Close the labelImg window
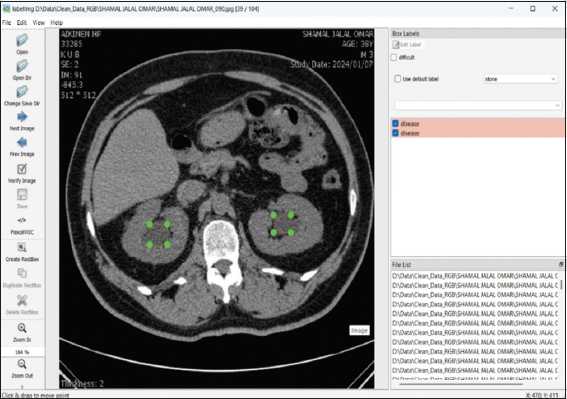This screenshot has width=567, height=399. [555, 8]
